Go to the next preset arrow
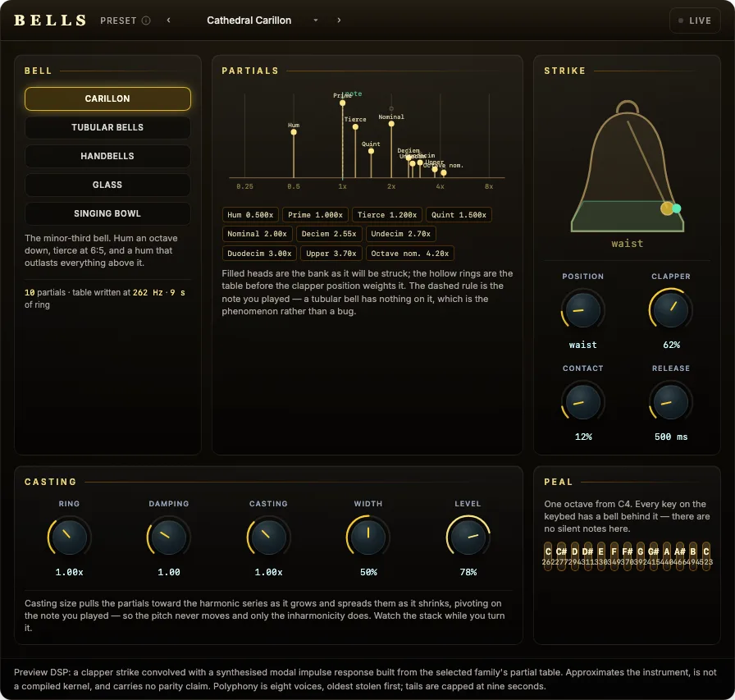735x700 pixels. coord(339,21)
